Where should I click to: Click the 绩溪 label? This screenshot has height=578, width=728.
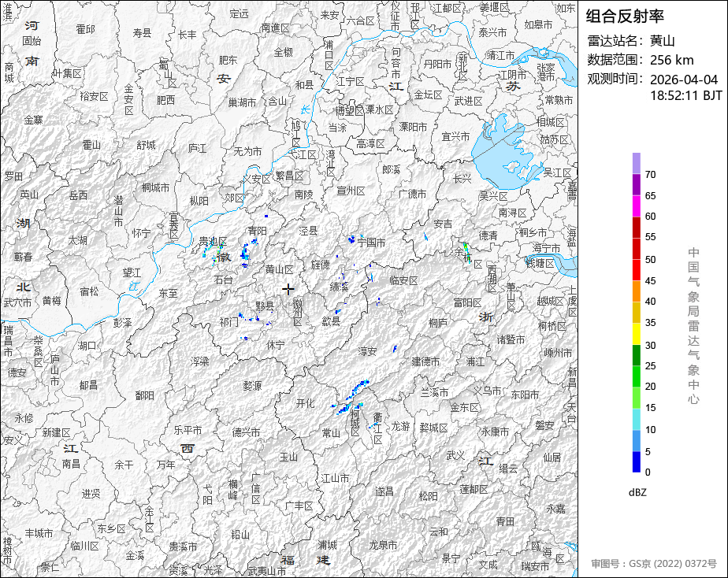[340, 287]
